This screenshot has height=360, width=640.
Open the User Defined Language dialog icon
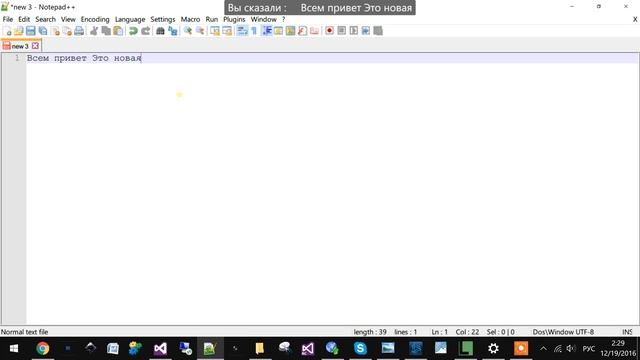click(278, 31)
